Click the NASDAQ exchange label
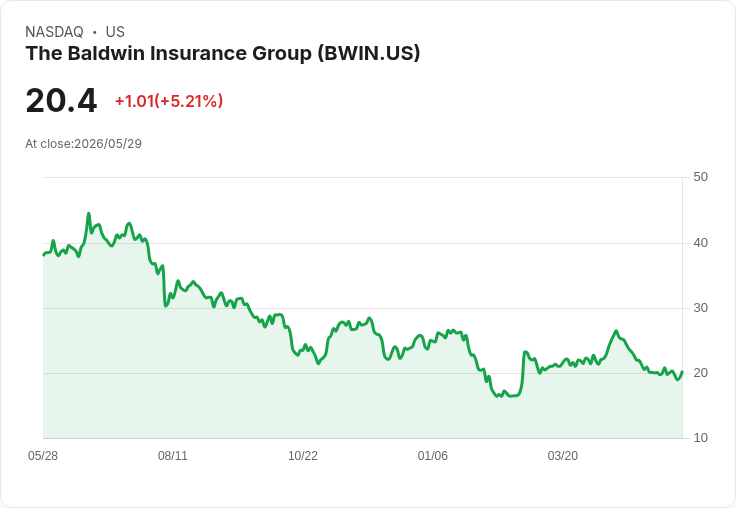The image size is (736, 508). pos(54,32)
